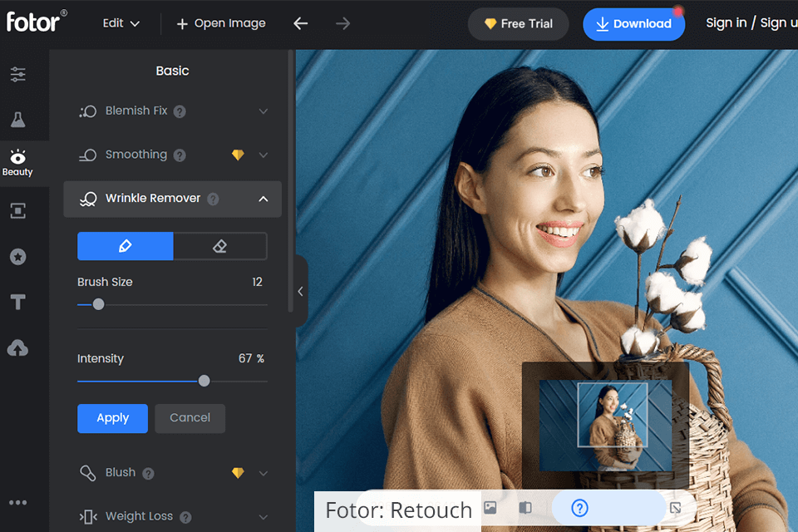Viewport: 798px width, 532px height.
Task: Click the Weight Loss tool icon
Action: click(88, 517)
